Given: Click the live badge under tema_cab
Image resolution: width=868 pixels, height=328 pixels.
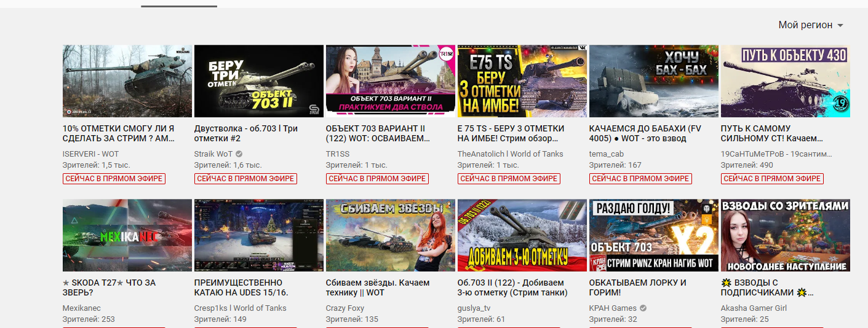Looking at the screenshot, I should click(640, 179).
